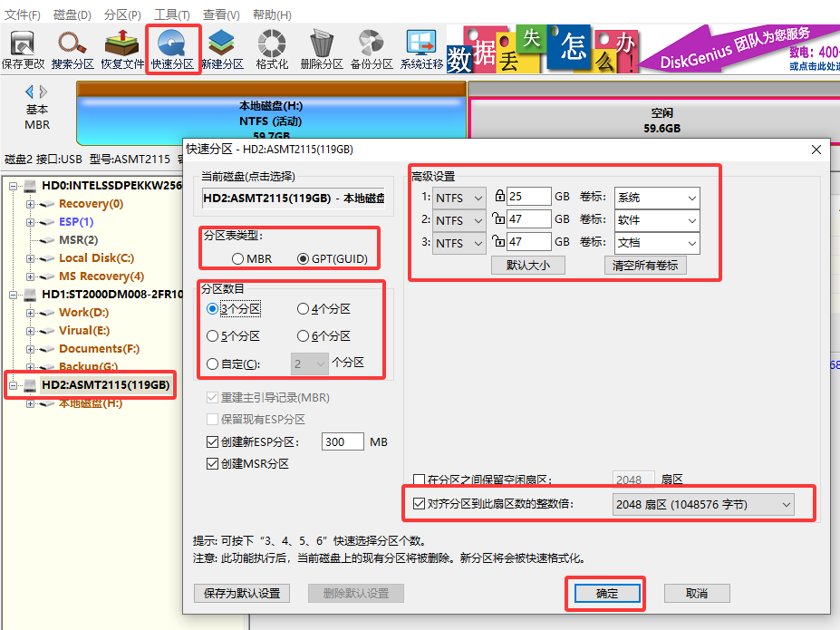
Task: Enable 在分区之间保留空闲扇区 checkbox
Action: [419, 480]
